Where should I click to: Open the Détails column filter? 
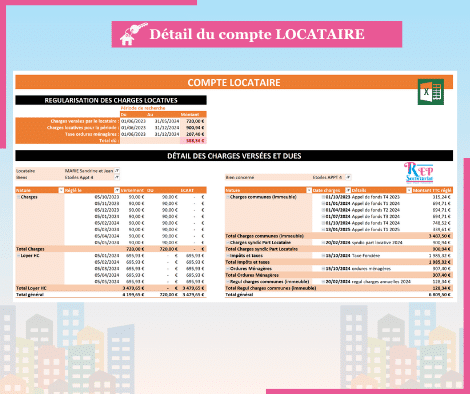[x=409, y=190]
